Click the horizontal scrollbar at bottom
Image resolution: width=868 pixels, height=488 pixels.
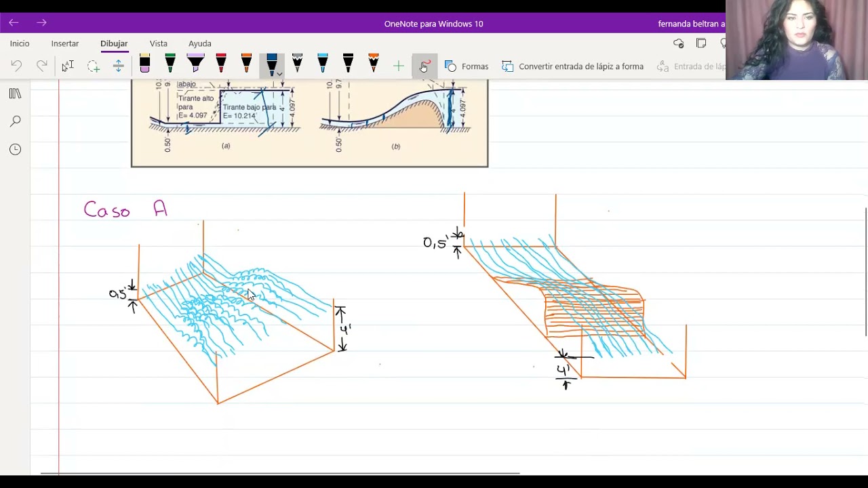(x=280, y=473)
